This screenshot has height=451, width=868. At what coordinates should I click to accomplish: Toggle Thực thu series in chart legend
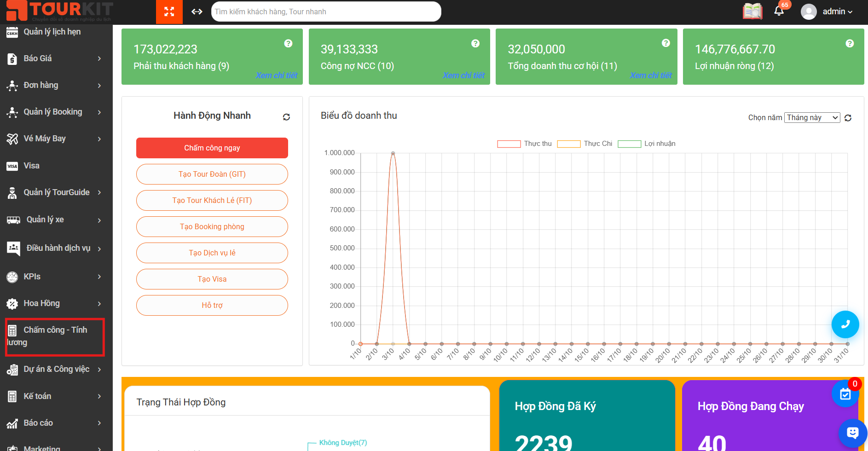(524, 144)
